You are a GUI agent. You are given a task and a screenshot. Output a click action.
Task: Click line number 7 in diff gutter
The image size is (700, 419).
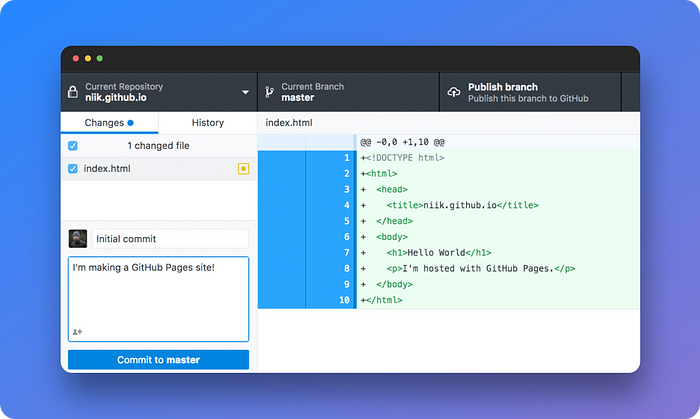pyautogui.click(x=347, y=253)
